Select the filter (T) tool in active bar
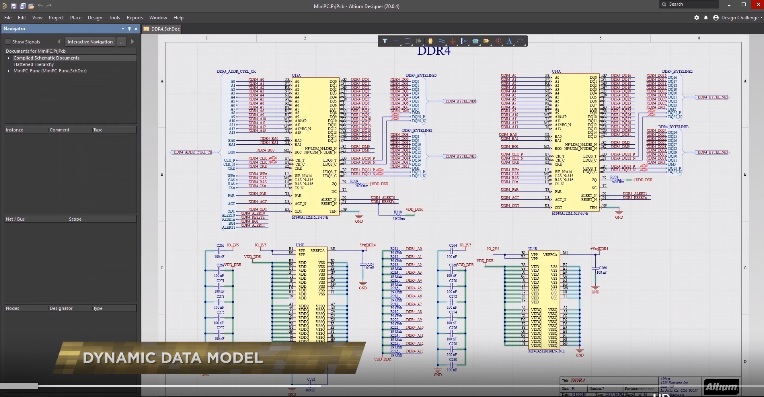The width and height of the screenshot is (764, 397). pyautogui.click(x=385, y=41)
